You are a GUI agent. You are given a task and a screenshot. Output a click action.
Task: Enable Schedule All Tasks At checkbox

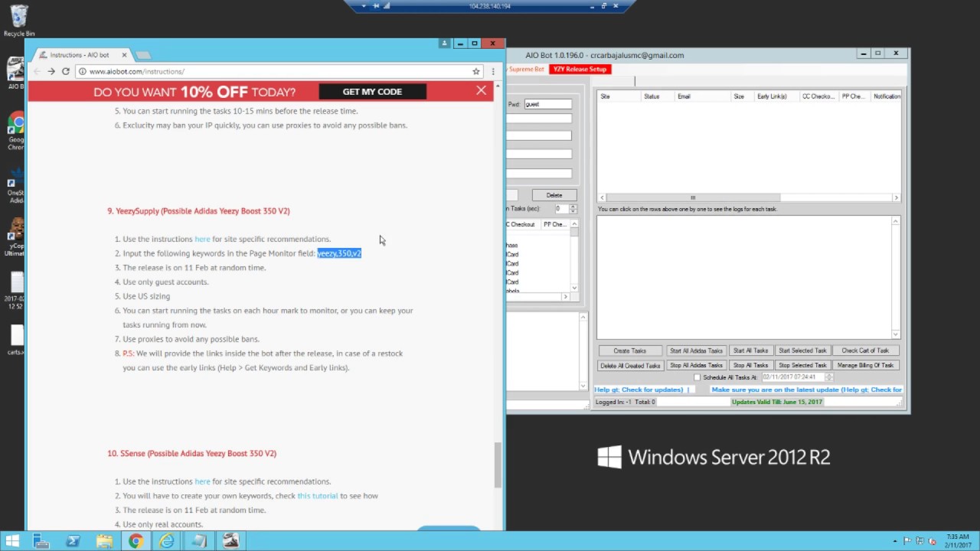pyautogui.click(x=697, y=377)
